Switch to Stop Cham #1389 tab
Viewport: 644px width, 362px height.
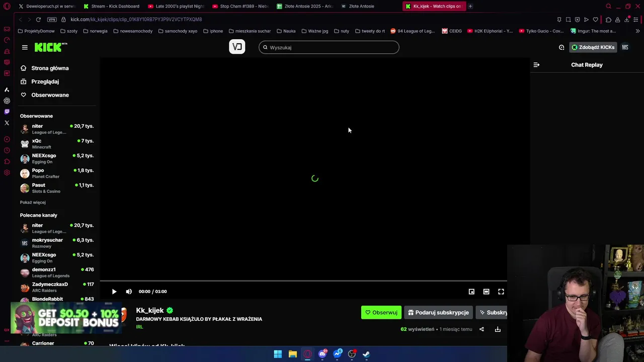[x=240, y=6]
